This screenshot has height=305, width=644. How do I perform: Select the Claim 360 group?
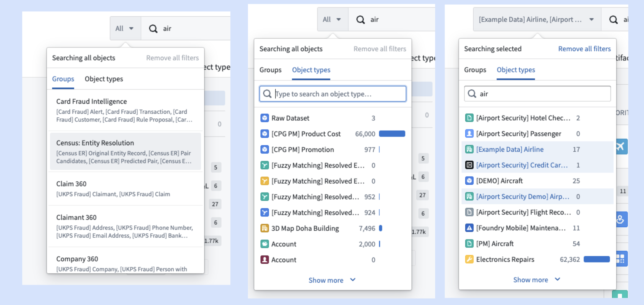(125, 189)
